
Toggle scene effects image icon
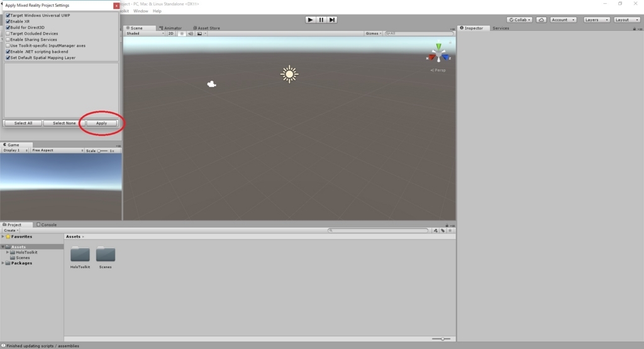[199, 34]
